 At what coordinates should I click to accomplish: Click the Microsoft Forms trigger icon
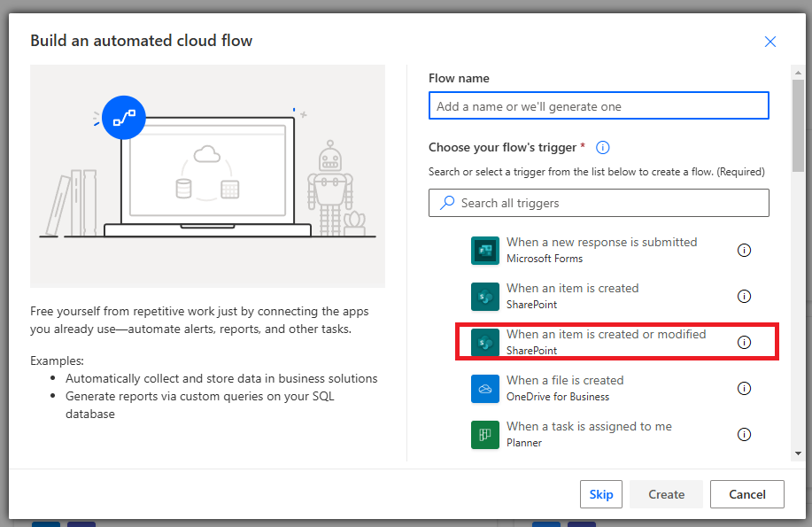(484, 251)
